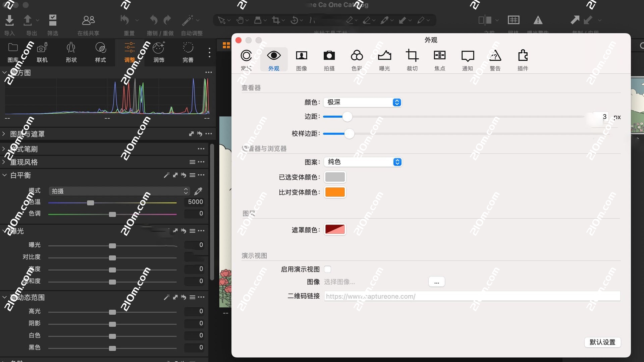Click the 比对变体颜色 orange swatch
Image resolution: width=644 pixels, height=362 pixels.
pos(334,192)
